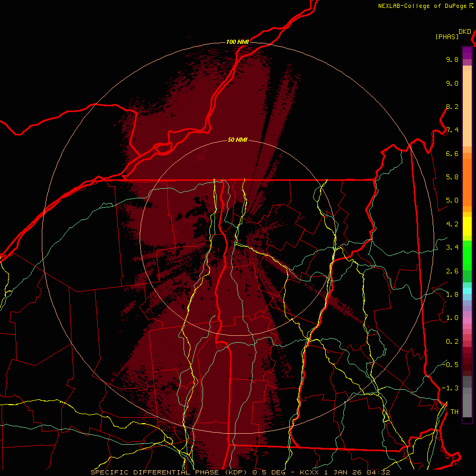Click the 9.8 value on color scale

452,59
